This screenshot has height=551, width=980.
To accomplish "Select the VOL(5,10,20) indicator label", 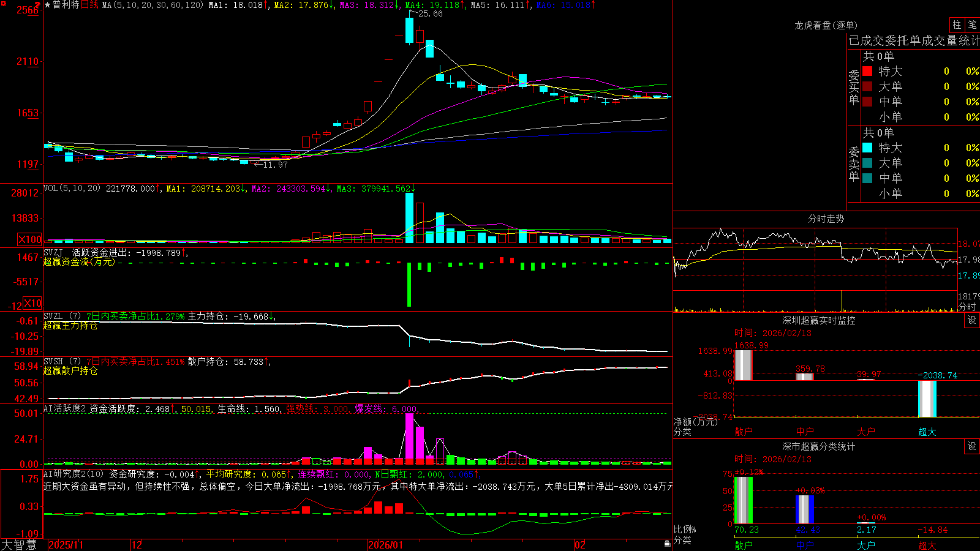I will [72, 189].
